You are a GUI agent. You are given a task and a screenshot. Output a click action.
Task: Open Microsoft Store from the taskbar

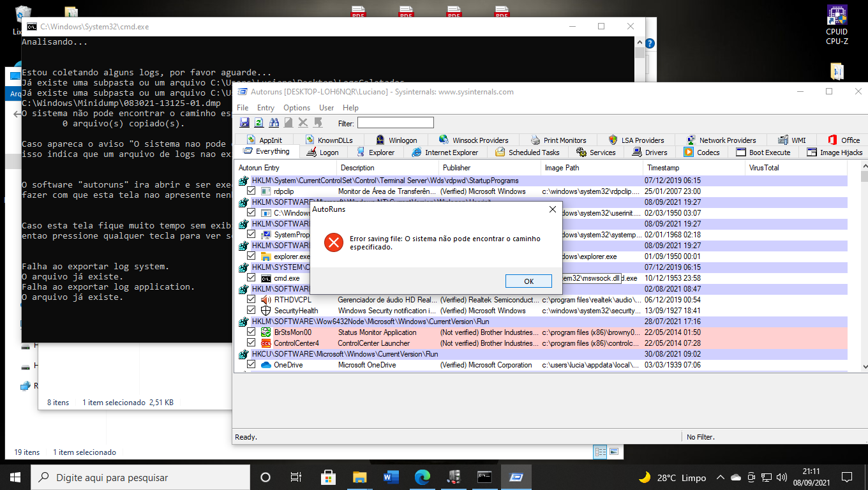pyautogui.click(x=328, y=477)
